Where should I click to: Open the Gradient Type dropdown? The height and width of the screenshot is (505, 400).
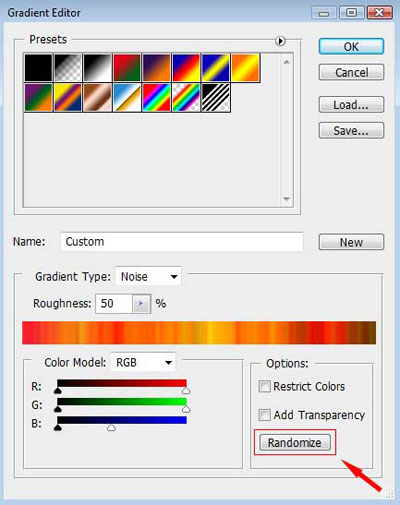tap(148, 276)
